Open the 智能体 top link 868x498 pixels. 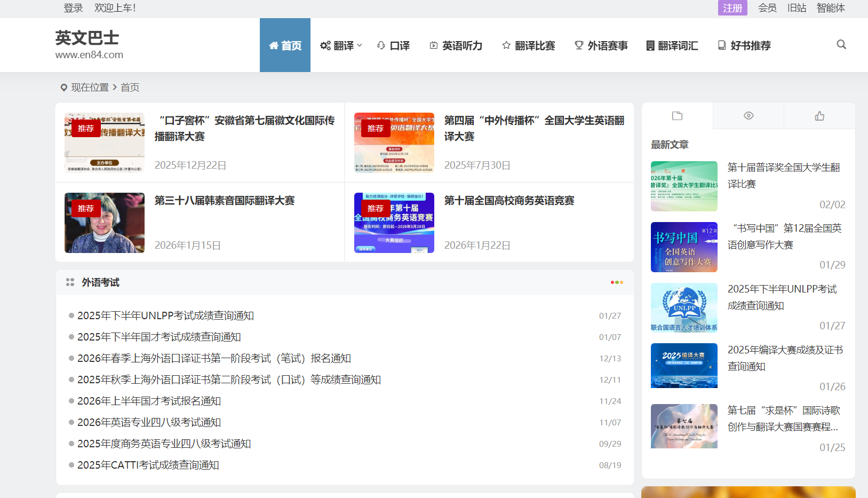(x=830, y=8)
